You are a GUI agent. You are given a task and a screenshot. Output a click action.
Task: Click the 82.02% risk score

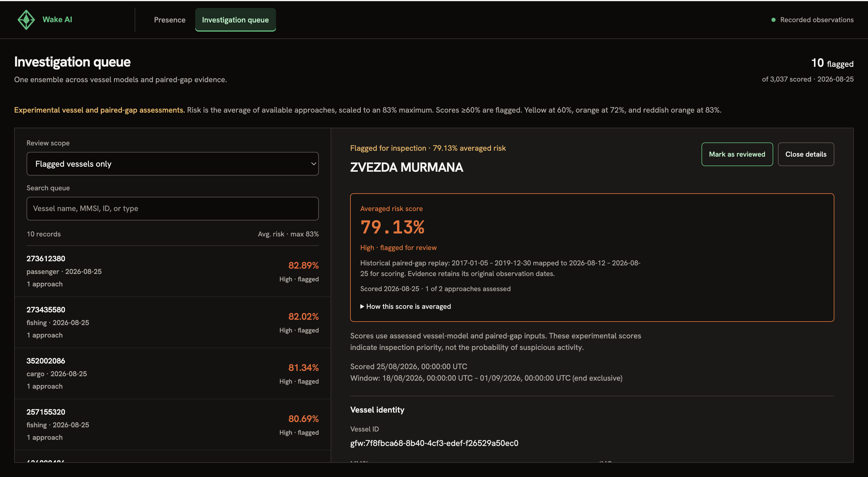pyautogui.click(x=303, y=317)
